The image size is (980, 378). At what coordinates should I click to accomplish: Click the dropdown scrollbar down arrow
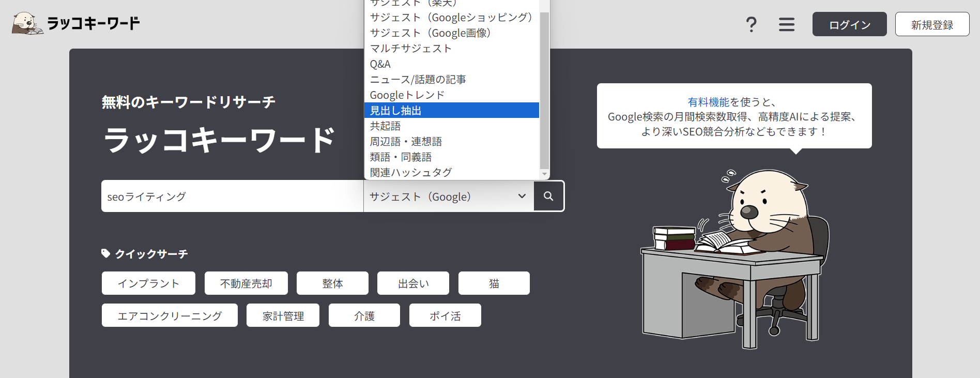544,175
